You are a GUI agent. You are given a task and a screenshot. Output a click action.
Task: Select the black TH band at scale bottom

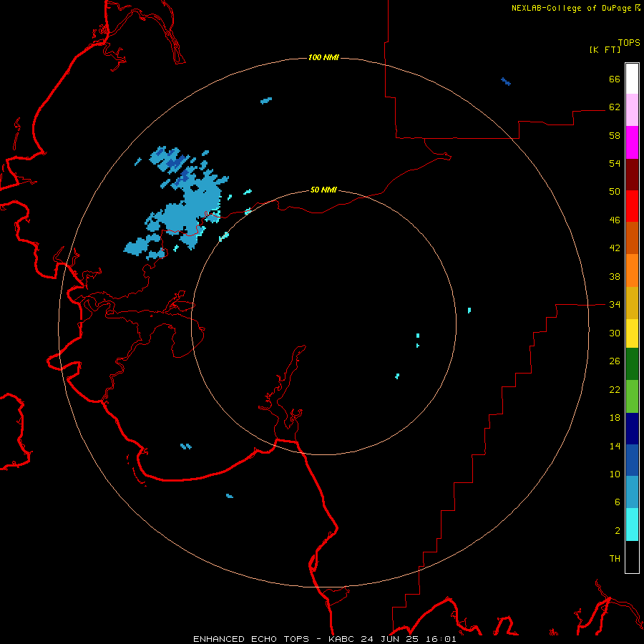632,557
